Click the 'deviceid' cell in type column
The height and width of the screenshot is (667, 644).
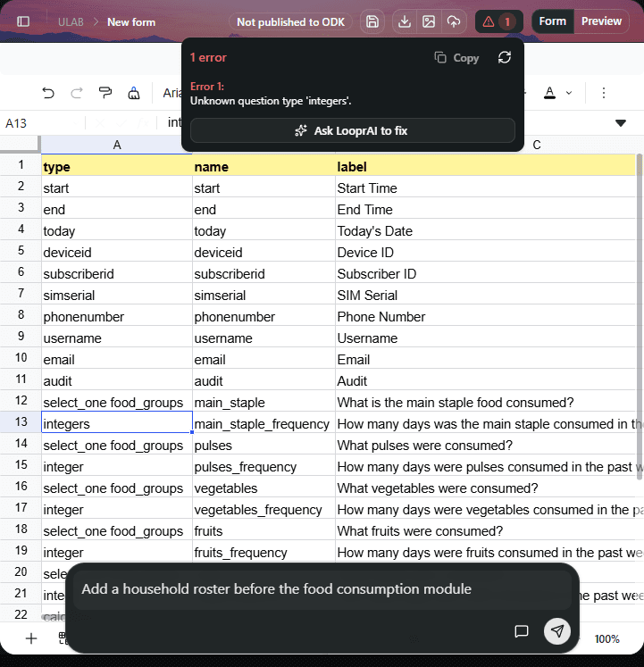(x=117, y=251)
